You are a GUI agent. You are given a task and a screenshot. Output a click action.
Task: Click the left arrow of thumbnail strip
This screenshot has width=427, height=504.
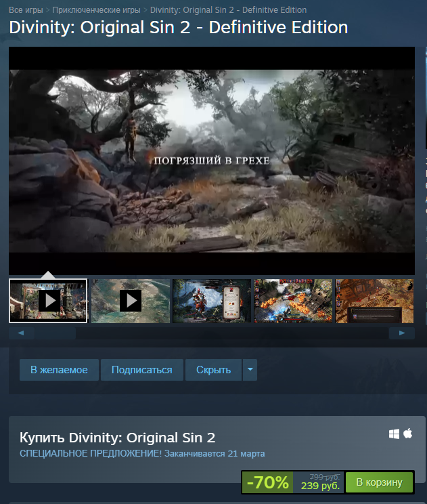coord(21,333)
